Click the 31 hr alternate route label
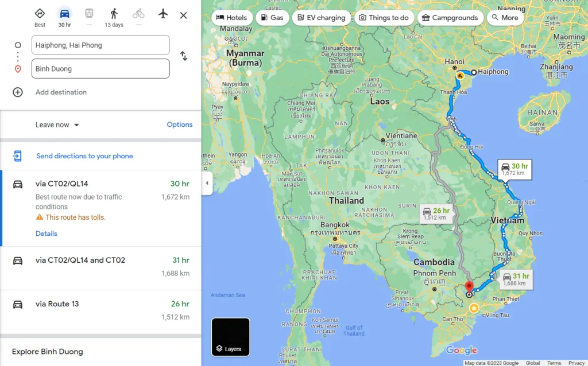588x366 pixels. (x=516, y=279)
